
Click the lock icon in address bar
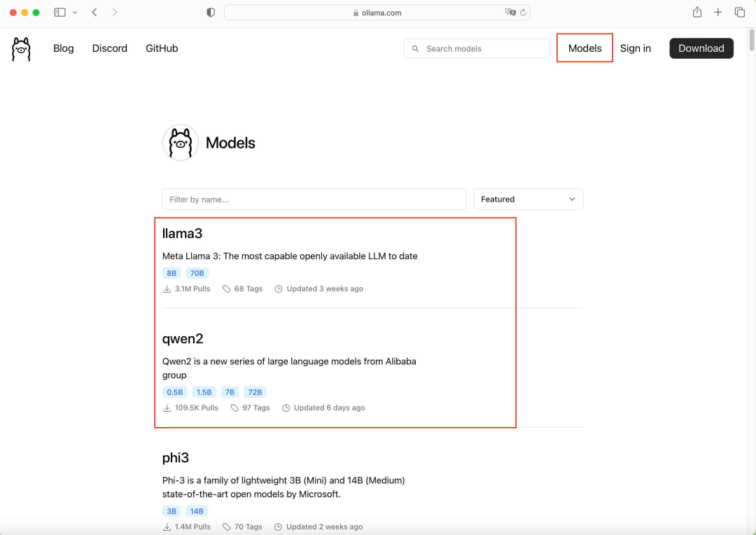pos(356,13)
